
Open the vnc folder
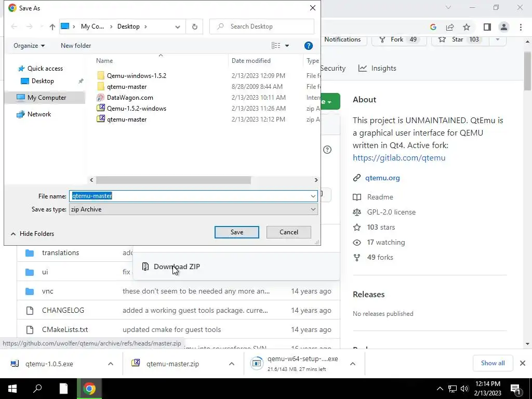click(x=47, y=291)
